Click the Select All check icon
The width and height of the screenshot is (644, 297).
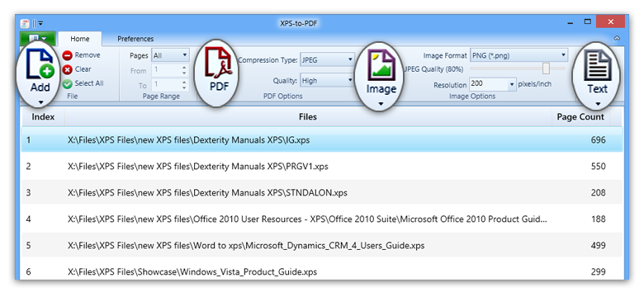[68, 84]
